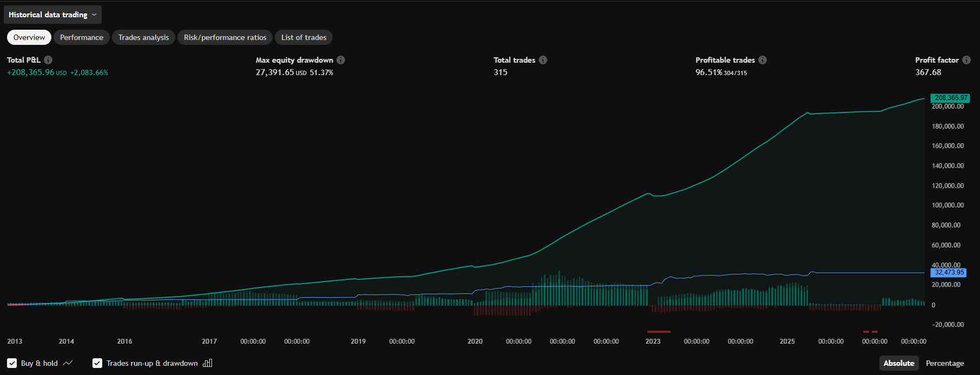Screen dimensions: 980x375
Task: Open the Trades analysis tab
Action: click(x=143, y=37)
